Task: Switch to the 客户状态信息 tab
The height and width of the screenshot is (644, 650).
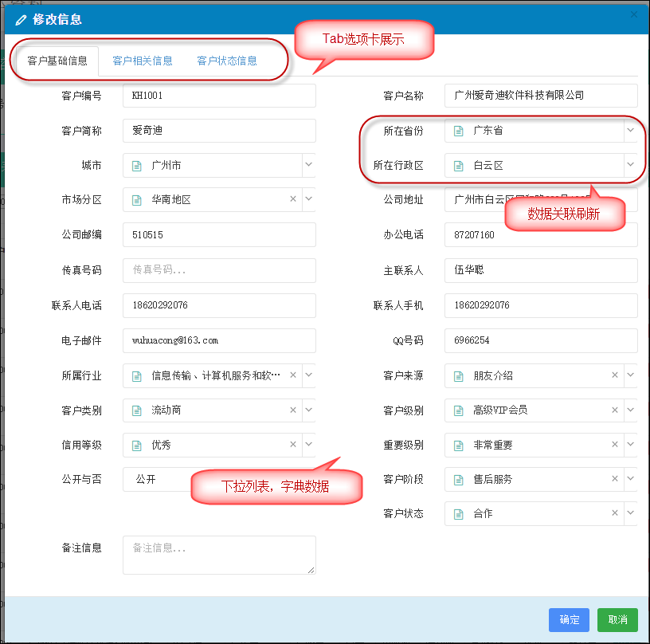Action: pos(227,61)
